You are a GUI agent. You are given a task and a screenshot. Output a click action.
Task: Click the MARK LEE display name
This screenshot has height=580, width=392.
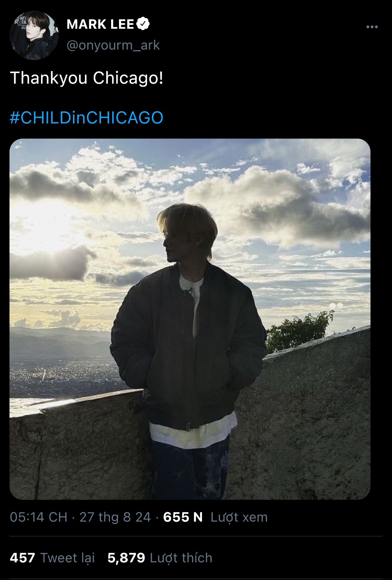pyautogui.click(x=100, y=24)
